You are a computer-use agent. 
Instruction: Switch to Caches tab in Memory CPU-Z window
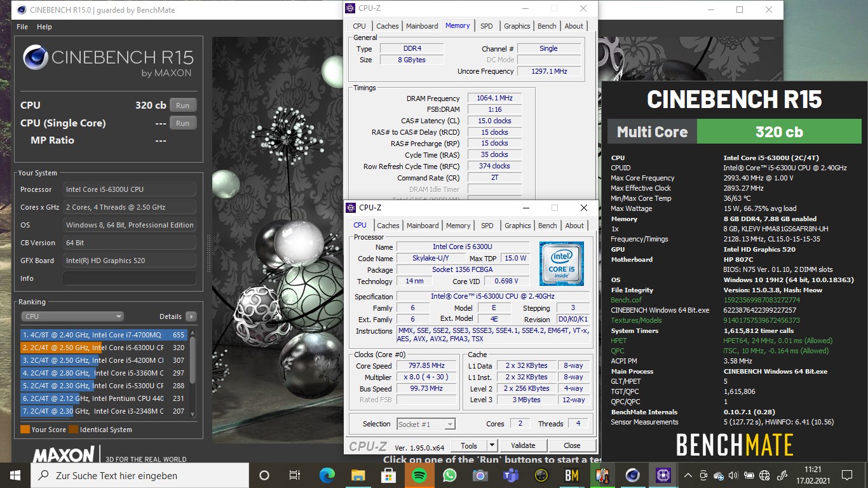pos(387,26)
